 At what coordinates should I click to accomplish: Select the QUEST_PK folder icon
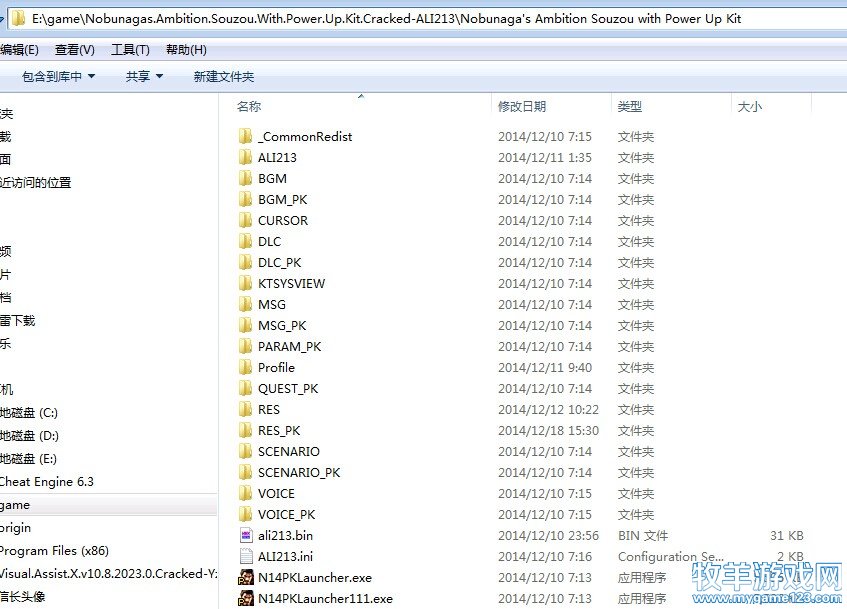(x=245, y=389)
